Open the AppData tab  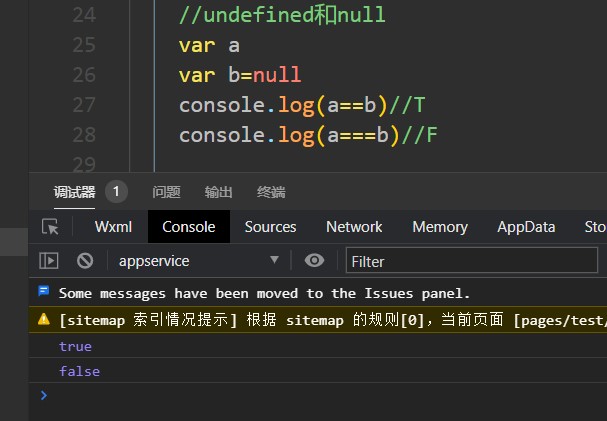[x=526, y=227]
